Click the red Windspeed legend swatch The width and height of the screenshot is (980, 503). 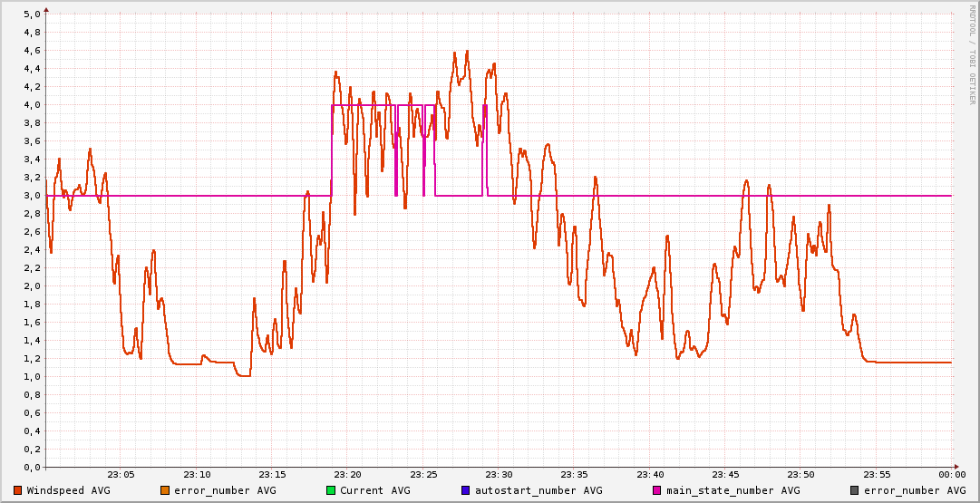click(x=18, y=490)
